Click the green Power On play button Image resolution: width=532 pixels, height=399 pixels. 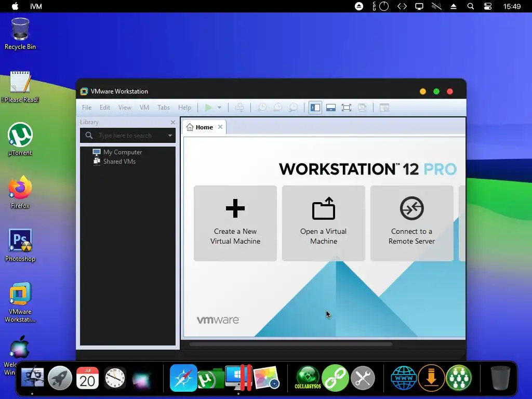point(208,108)
